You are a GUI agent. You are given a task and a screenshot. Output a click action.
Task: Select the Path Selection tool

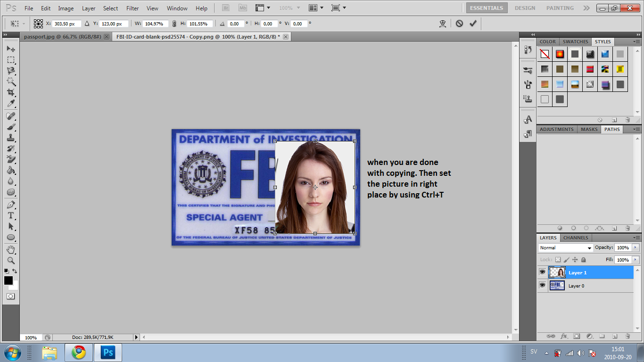(11, 226)
